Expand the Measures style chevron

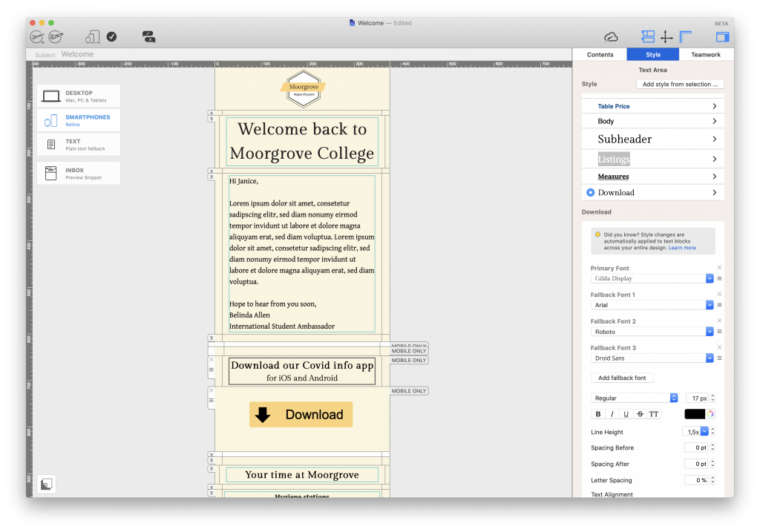(x=715, y=177)
